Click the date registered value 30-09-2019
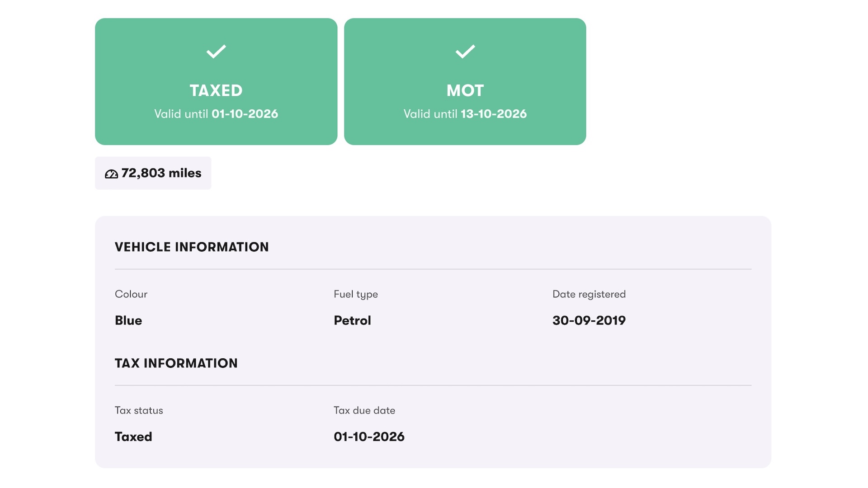 (x=589, y=320)
